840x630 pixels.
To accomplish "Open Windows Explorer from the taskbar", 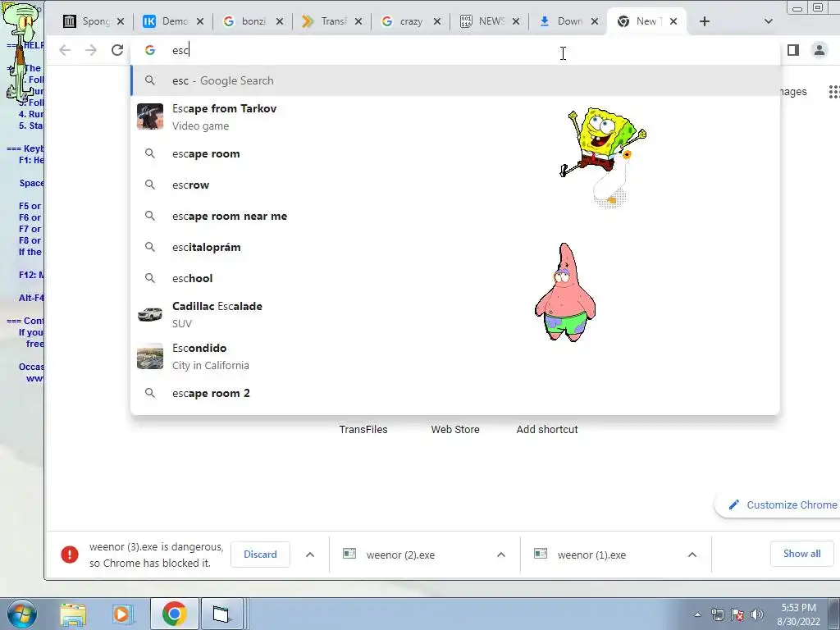I will tap(73, 614).
